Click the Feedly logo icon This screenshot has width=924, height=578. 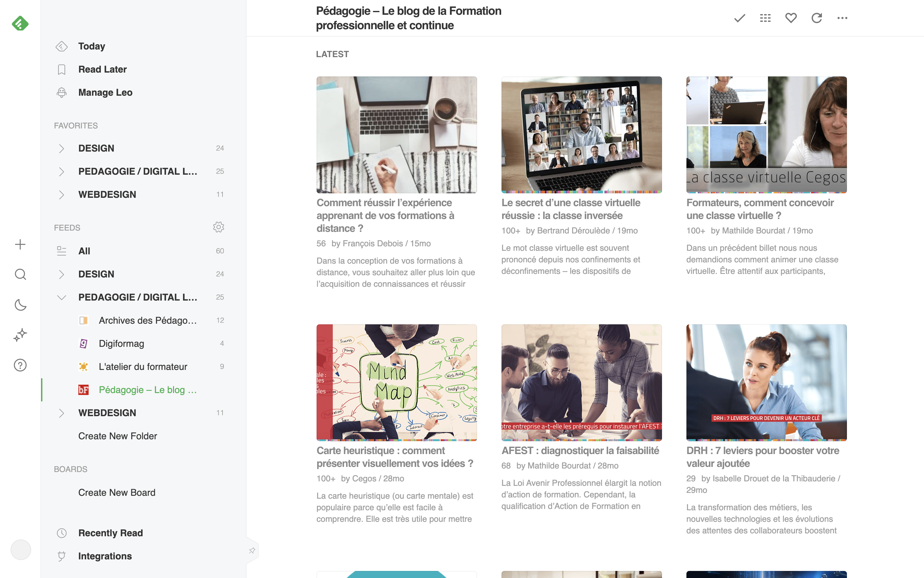pos(20,24)
